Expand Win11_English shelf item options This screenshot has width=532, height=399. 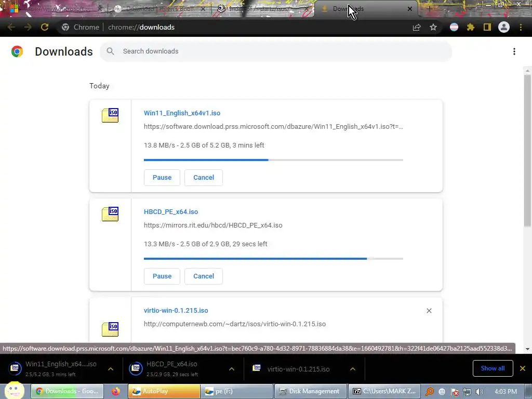pyautogui.click(x=111, y=369)
